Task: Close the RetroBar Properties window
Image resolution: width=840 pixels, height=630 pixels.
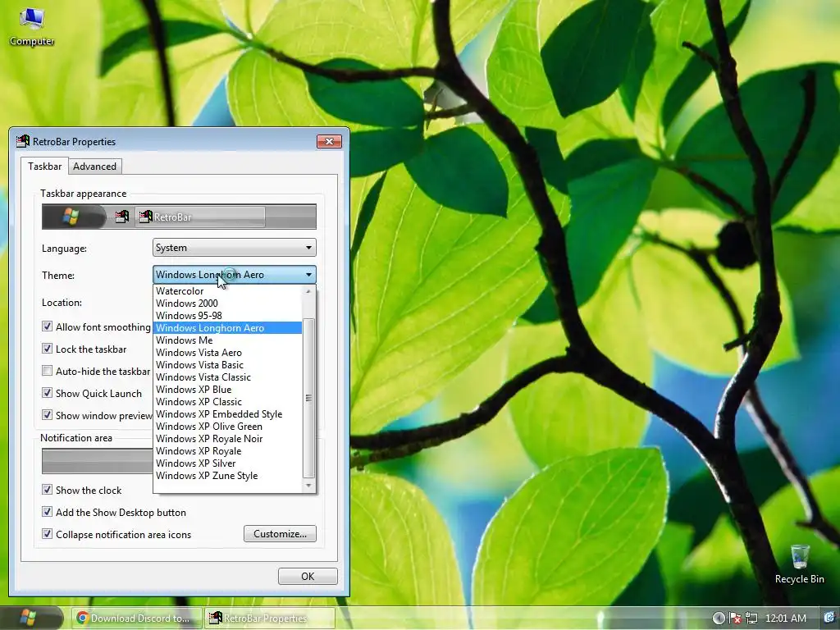Action: pyautogui.click(x=329, y=141)
